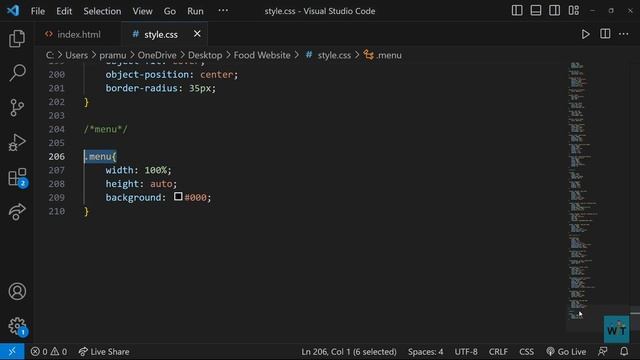The image size is (640, 360).
Task: Open the Source Control view
Action: [x=17, y=108]
